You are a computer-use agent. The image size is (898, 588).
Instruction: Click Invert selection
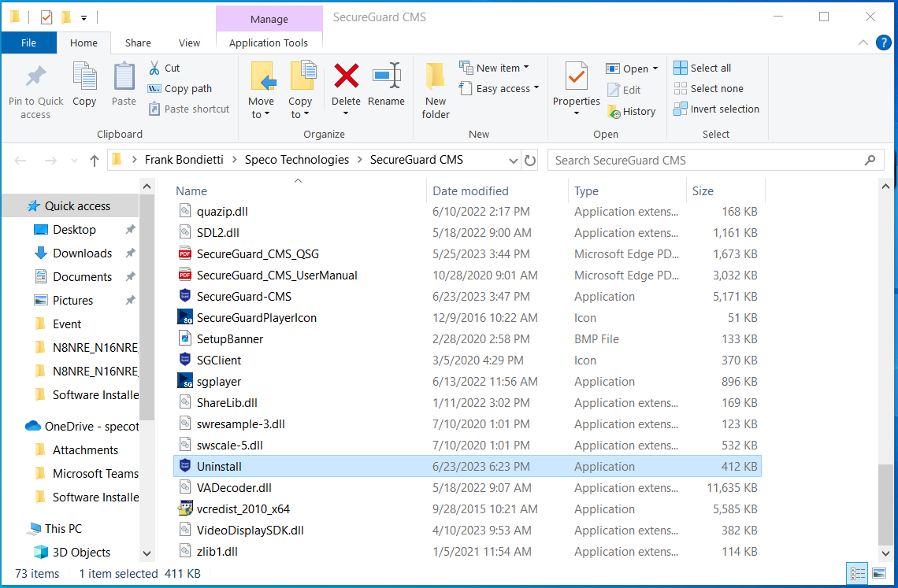pos(717,109)
